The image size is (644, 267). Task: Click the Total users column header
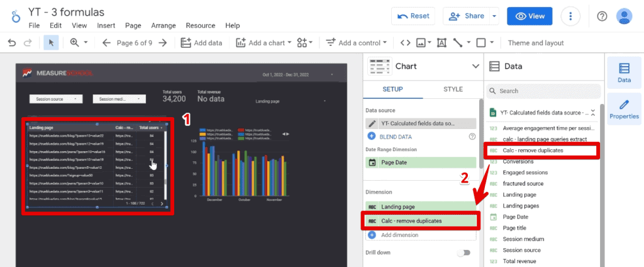[150, 128]
